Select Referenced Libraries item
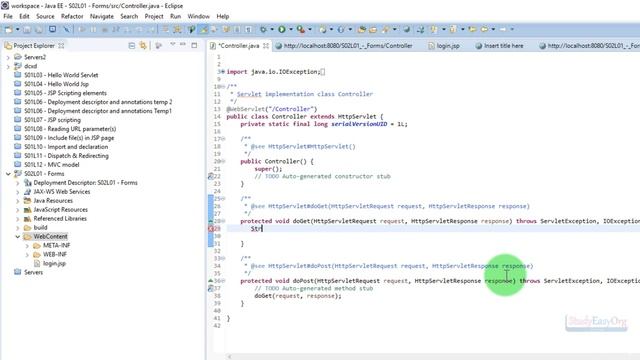Screen dimensions: 640x360 point(60,219)
